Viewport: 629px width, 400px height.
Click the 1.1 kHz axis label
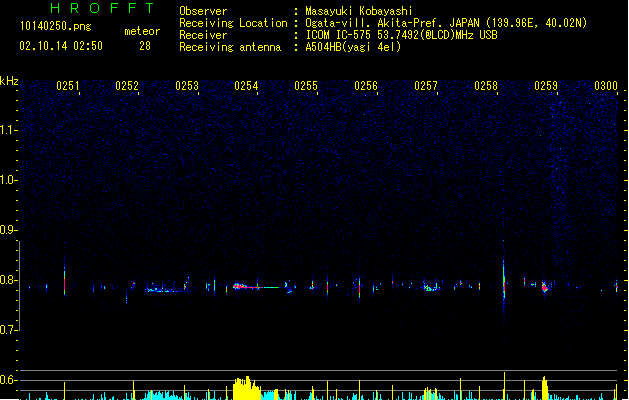[8, 130]
